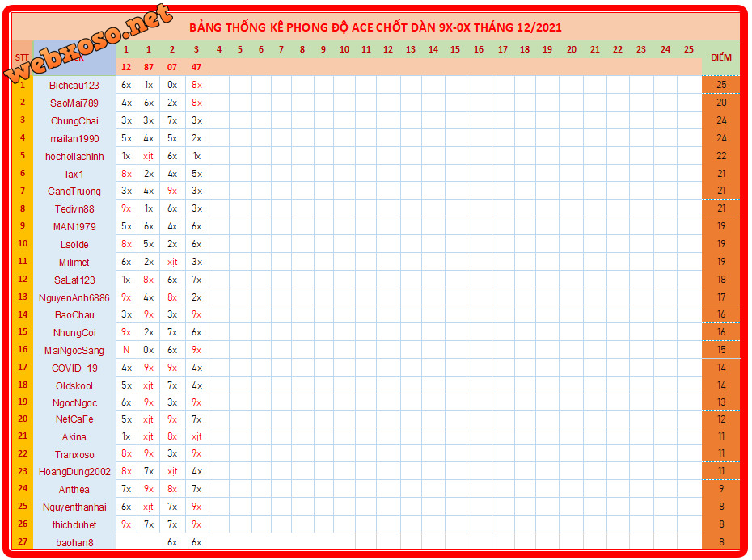Click MaiNgocSang's score 15
Image resolution: width=752 pixels, height=560 pixels.
tap(720, 350)
